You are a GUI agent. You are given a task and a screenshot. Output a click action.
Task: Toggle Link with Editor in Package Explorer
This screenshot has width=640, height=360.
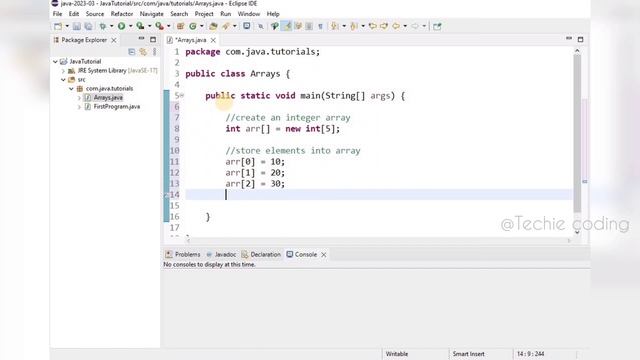(x=143, y=52)
